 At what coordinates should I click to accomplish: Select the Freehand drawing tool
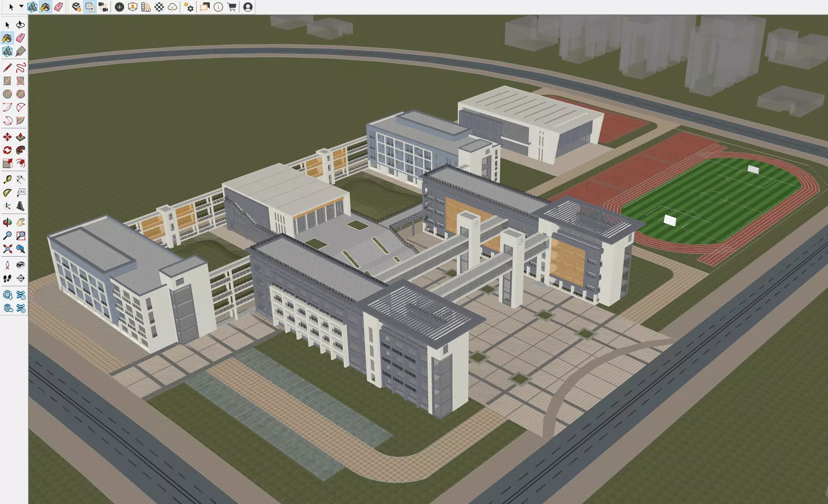coord(20,68)
